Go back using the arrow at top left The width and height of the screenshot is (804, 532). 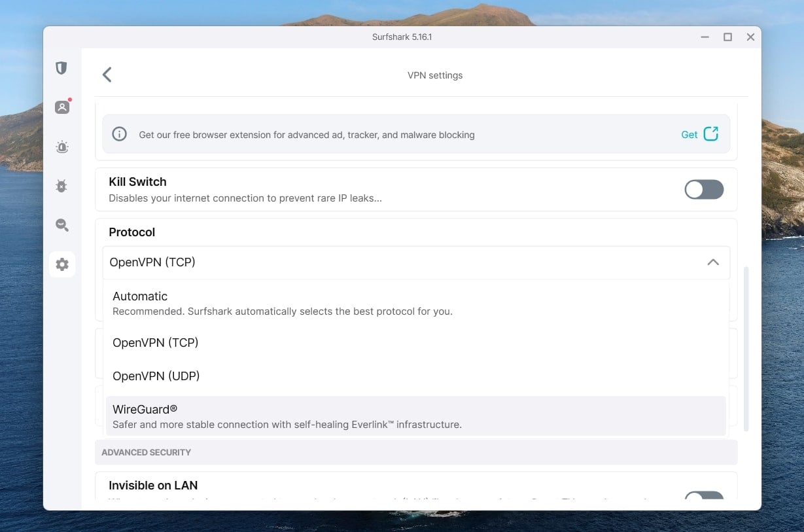pos(107,75)
